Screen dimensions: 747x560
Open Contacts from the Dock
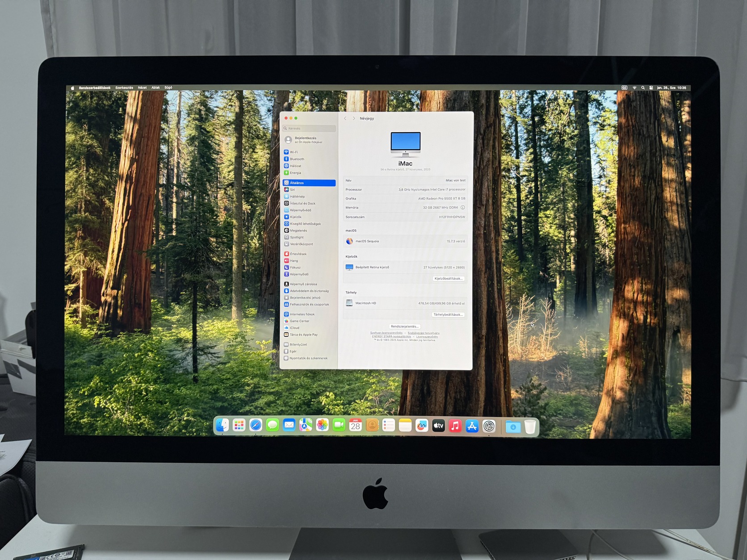[x=372, y=425]
